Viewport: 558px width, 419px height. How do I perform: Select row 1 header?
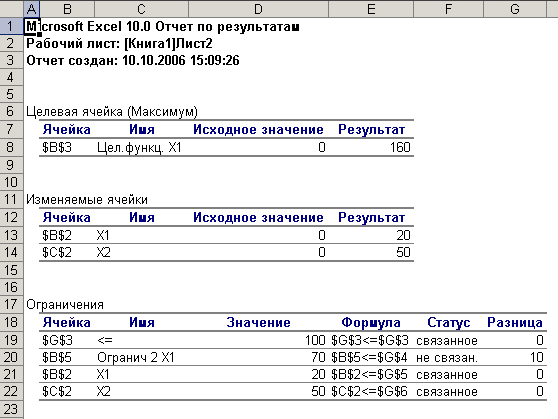point(11,26)
